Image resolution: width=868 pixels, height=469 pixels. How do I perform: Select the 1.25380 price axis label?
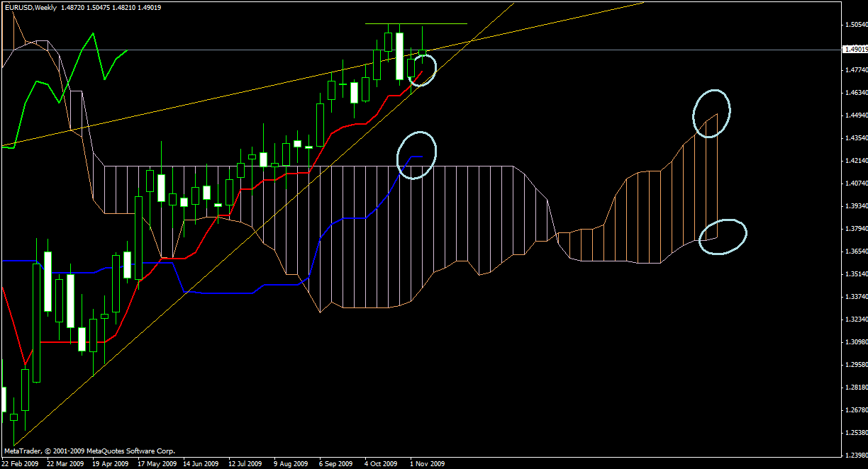pyautogui.click(x=857, y=433)
